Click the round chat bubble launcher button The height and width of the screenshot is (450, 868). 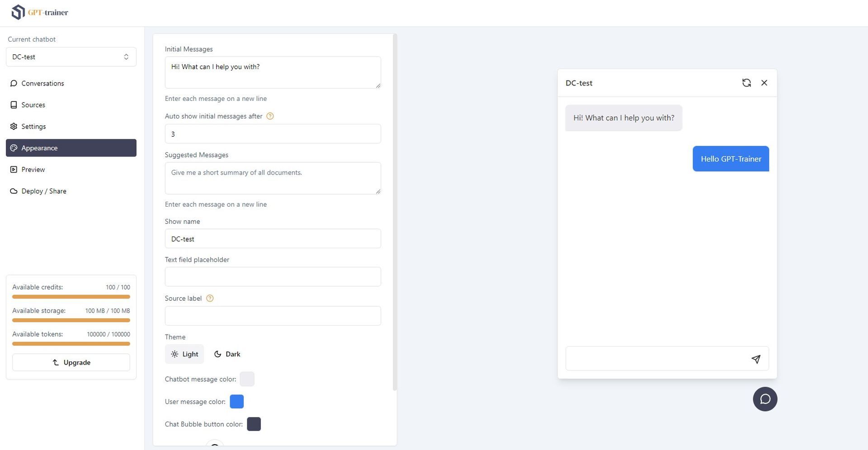[765, 399]
